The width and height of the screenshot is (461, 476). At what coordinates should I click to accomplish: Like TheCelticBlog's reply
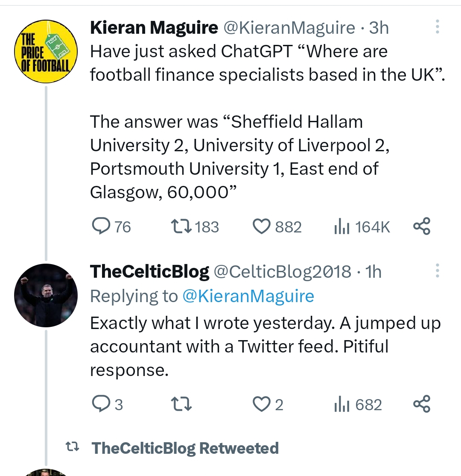pyautogui.click(x=262, y=404)
